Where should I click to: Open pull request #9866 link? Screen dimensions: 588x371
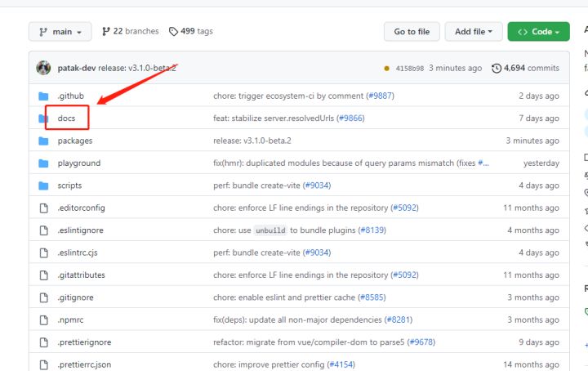click(x=350, y=118)
